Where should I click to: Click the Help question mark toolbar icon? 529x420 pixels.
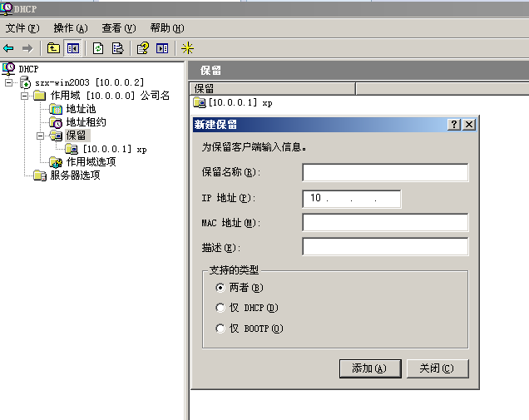click(x=143, y=48)
